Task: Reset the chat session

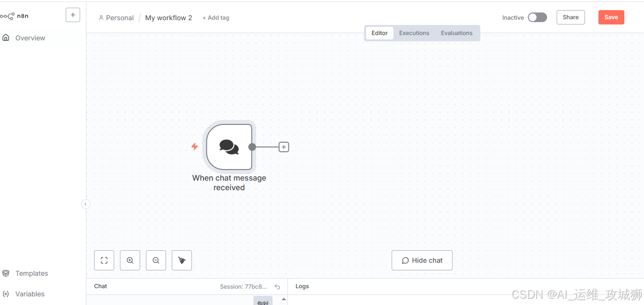Action: point(277,287)
